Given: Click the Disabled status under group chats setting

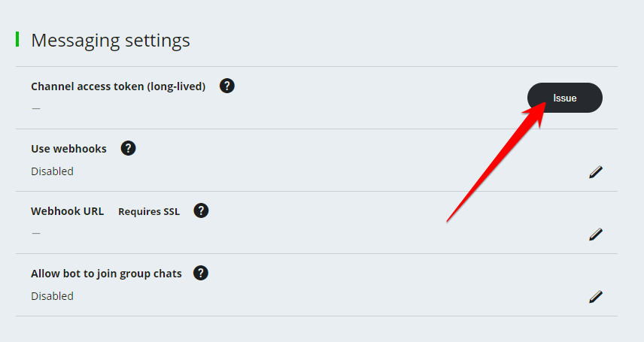Looking at the screenshot, I should pyautogui.click(x=52, y=296).
